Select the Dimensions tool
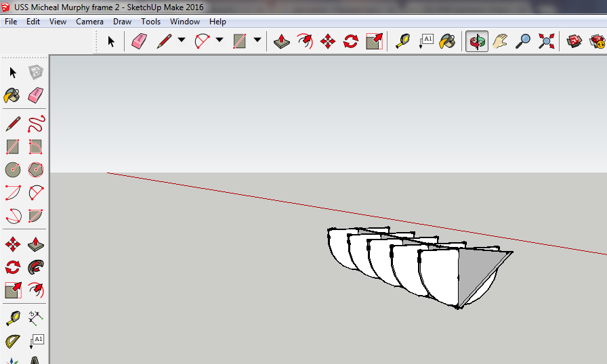The image size is (607, 364). [36, 319]
